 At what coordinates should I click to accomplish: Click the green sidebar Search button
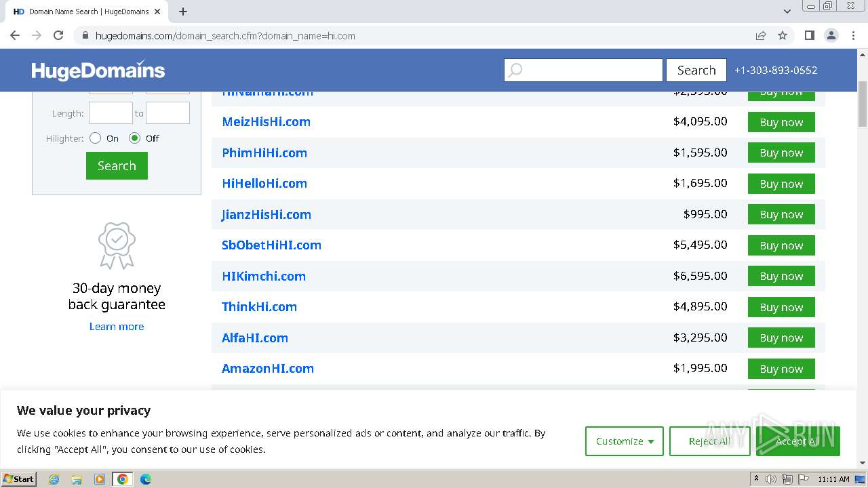(x=117, y=165)
